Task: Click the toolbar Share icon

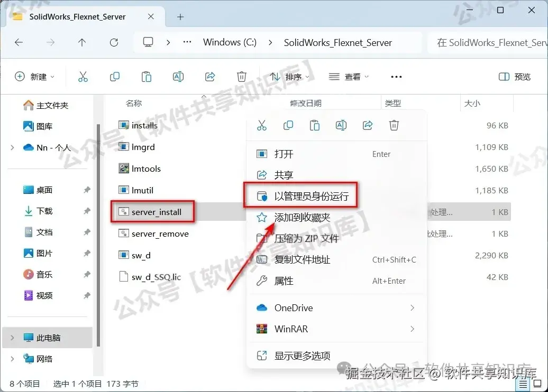Action: (210, 77)
